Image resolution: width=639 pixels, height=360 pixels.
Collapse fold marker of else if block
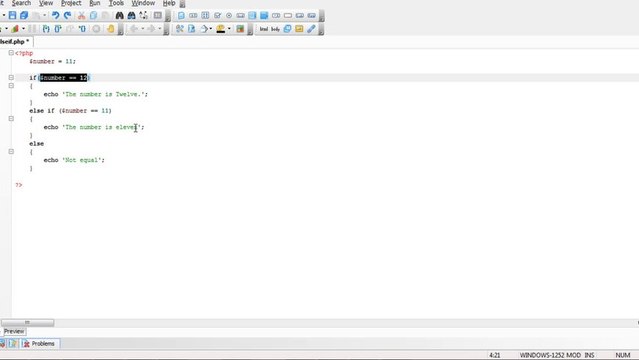tap(11, 119)
